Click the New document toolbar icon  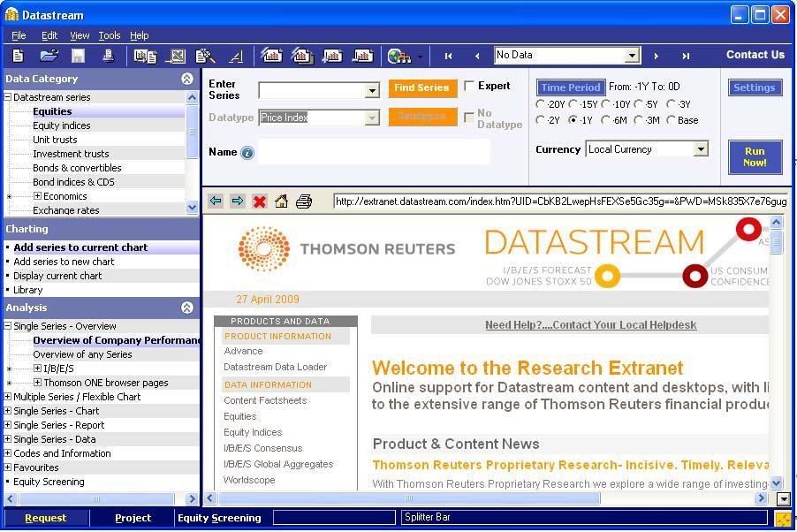(18, 56)
